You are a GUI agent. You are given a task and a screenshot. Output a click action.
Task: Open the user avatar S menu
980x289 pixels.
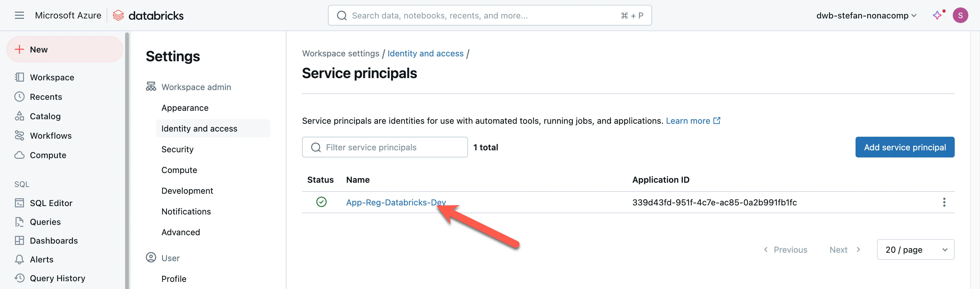click(x=960, y=15)
